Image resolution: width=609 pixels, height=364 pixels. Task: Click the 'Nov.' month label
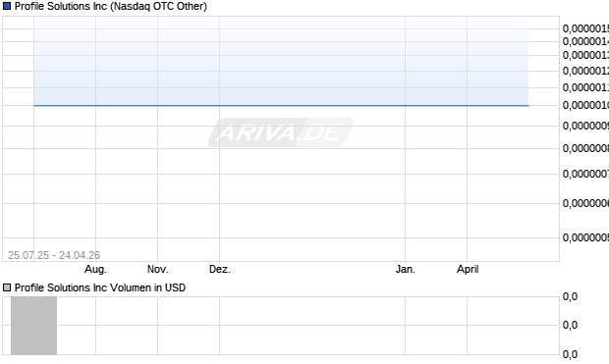(x=158, y=269)
